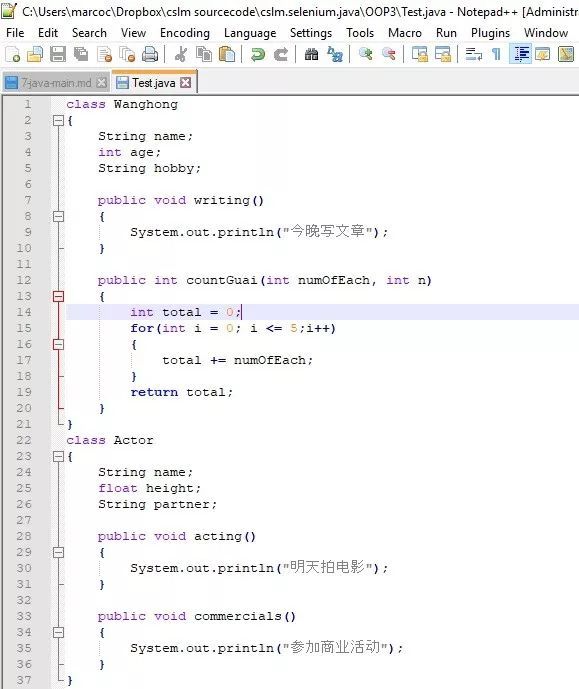
Task: Toggle Show all characters pilcrow icon
Action: click(x=496, y=54)
